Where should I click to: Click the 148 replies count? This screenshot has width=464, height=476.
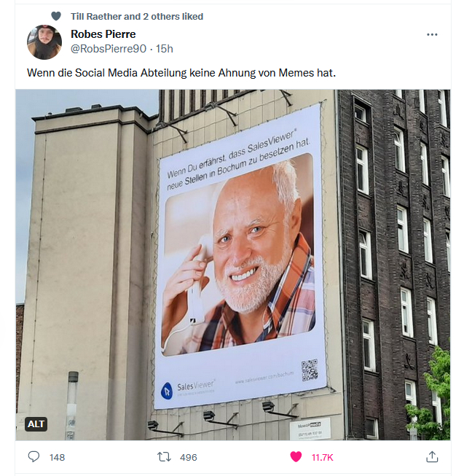(58, 457)
